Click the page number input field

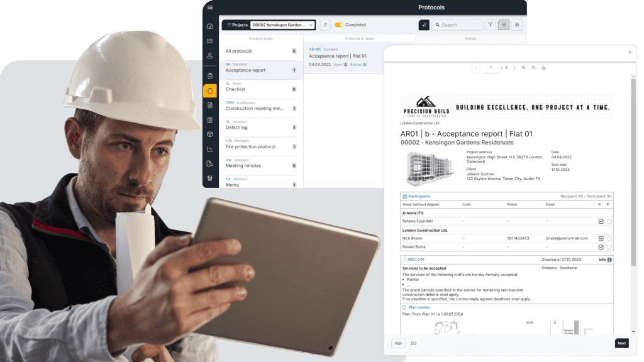coord(491,67)
